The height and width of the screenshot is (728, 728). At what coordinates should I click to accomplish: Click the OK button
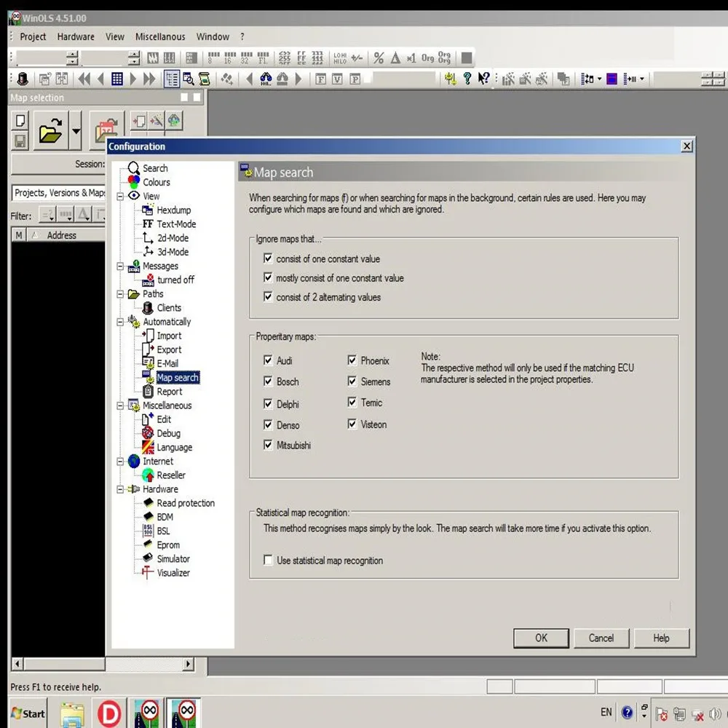(541, 638)
